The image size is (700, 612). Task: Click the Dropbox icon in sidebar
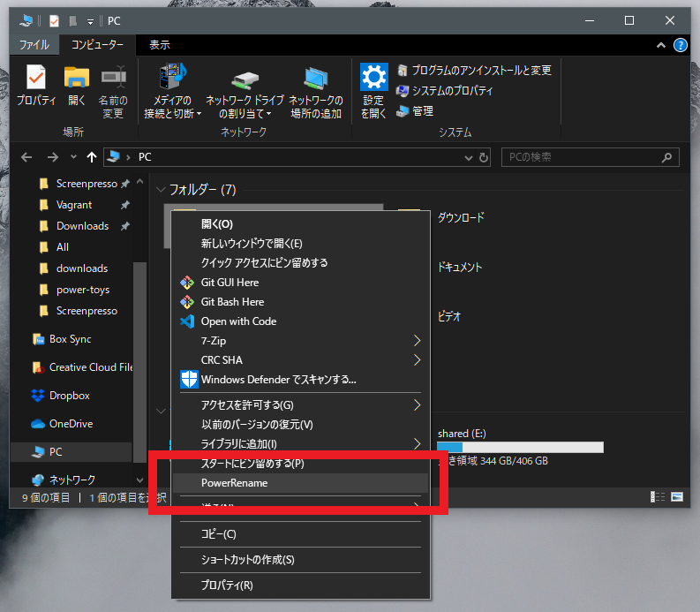[38, 396]
